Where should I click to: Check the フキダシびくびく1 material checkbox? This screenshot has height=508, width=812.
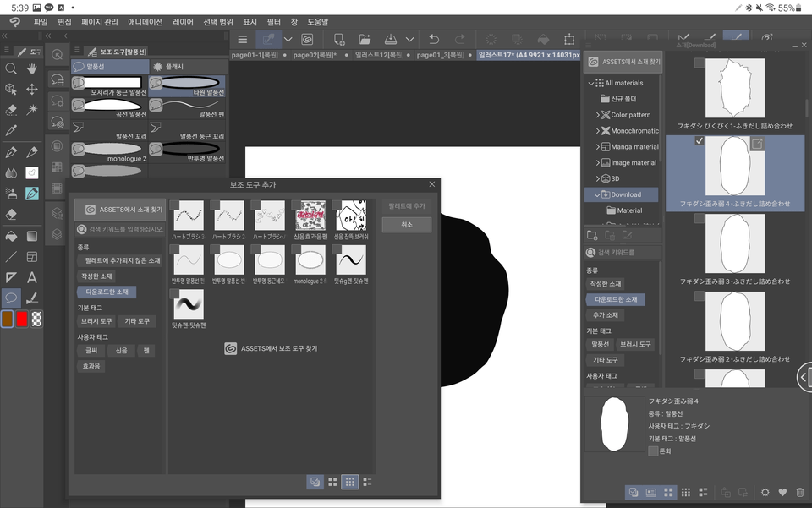pyautogui.click(x=700, y=63)
